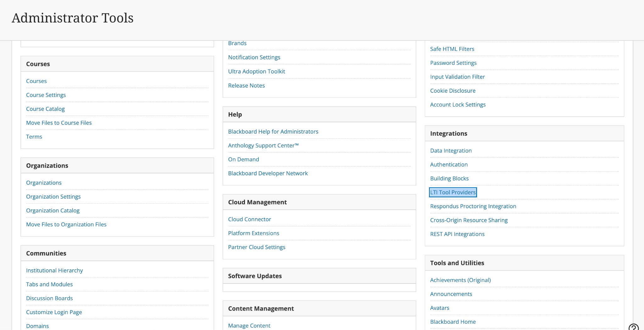
Task: Click the Help section heading
Action: [235, 115]
